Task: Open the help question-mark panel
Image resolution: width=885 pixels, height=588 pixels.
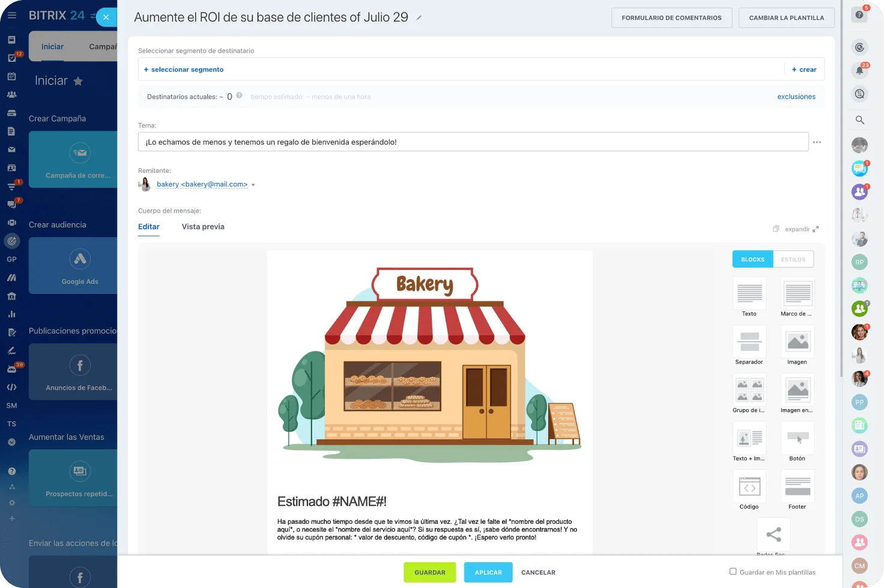Action: pyautogui.click(x=859, y=15)
